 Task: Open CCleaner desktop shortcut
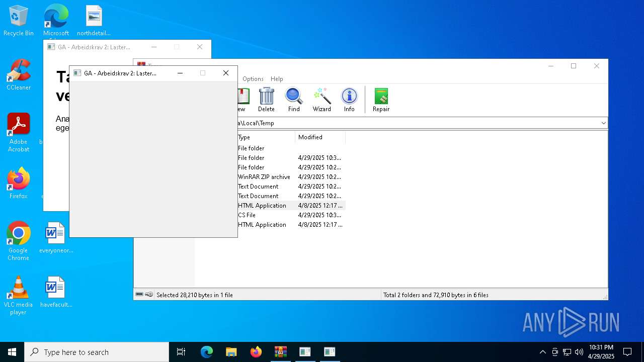pyautogui.click(x=19, y=75)
